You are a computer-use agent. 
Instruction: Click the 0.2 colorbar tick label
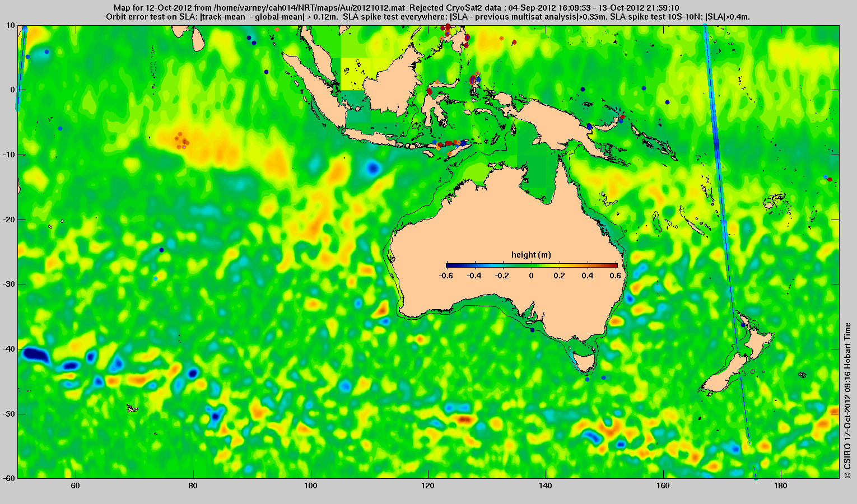pos(560,276)
